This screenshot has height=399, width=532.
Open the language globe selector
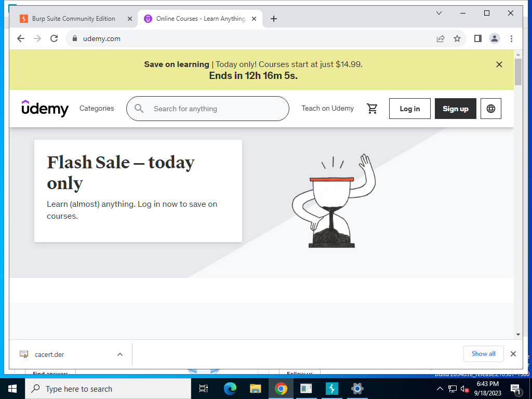491,109
